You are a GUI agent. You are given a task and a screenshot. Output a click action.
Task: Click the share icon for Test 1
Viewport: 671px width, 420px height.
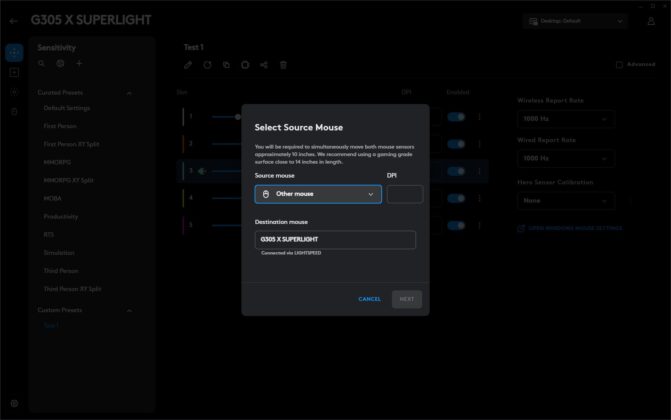[264, 65]
